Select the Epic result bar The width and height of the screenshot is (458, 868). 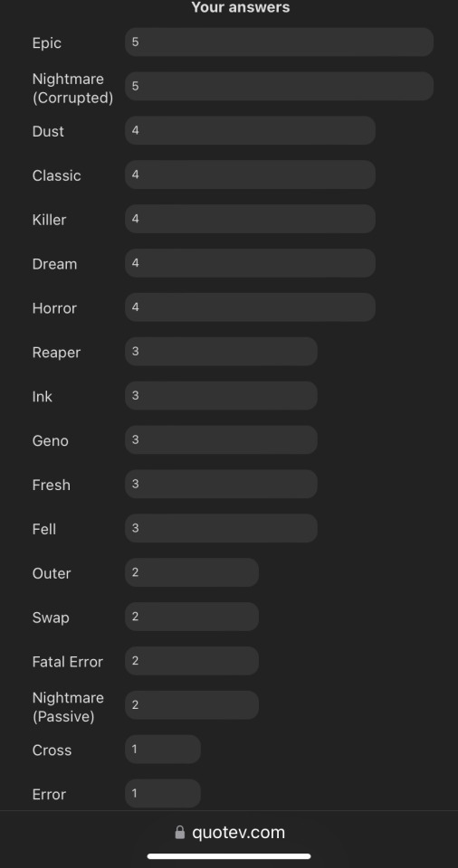coord(279,42)
